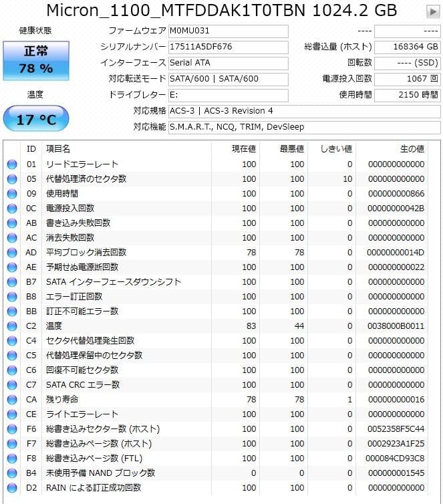Click the serial number field 17511A5DF676
The image size is (443, 504).
click(x=229, y=47)
